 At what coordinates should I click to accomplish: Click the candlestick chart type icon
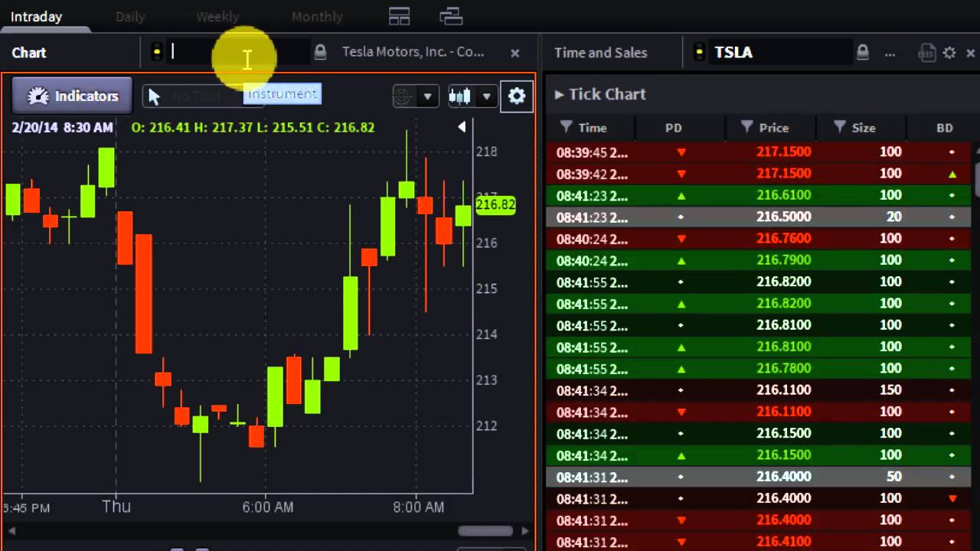[459, 96]
